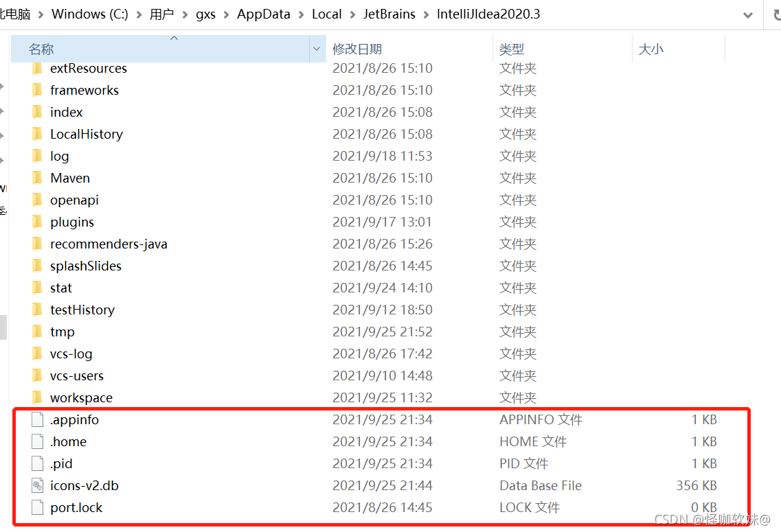Screen dimensions: 781x532
Task: Go to AppData in breadcrumb path
Action: tap(264, 14)
